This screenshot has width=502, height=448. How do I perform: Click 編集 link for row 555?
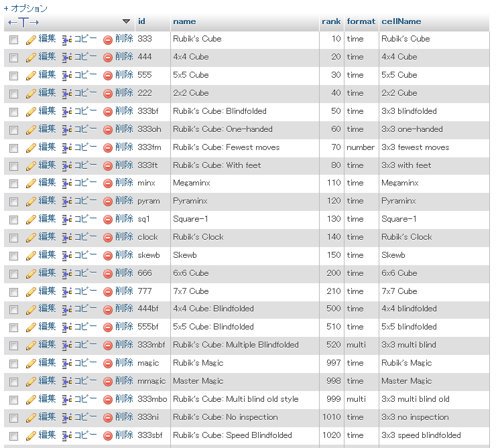point(47,75)
